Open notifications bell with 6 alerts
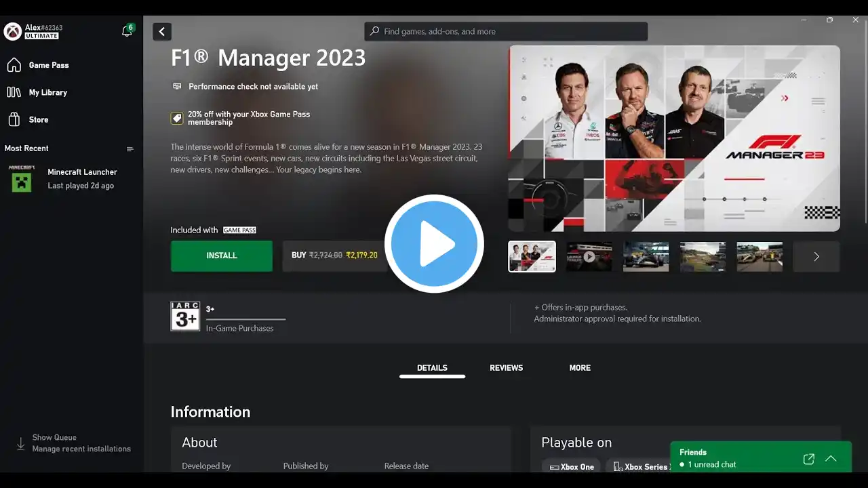868x488 pixels. [127, 31]
